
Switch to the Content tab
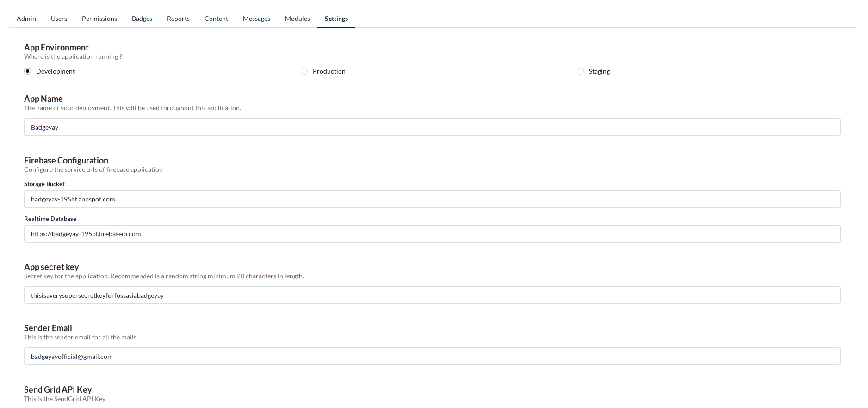pyautogui.click(x=216, y=19)
